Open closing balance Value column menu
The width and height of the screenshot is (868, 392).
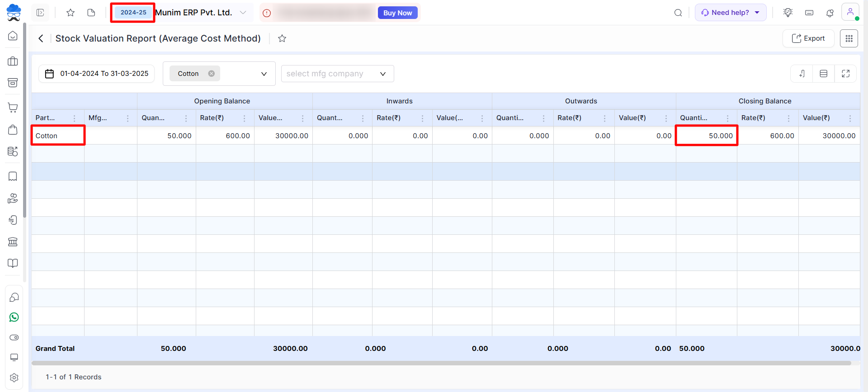pos(850,118)
